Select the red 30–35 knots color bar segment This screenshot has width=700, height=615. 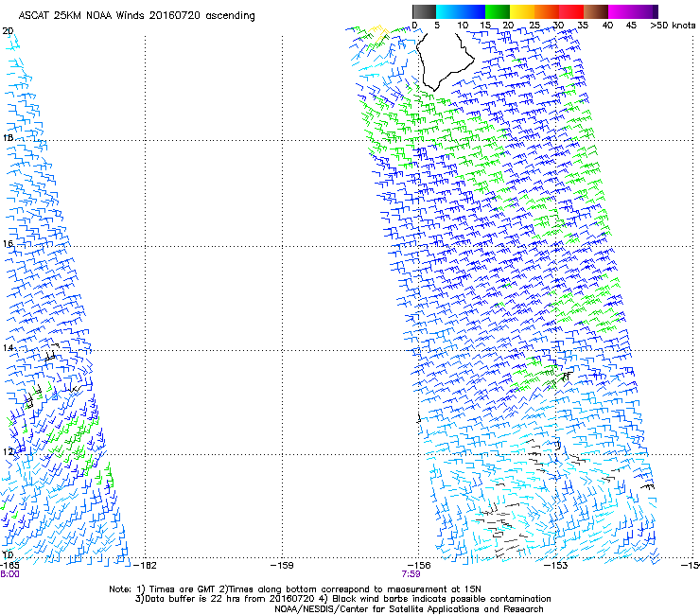coord(571,11)
